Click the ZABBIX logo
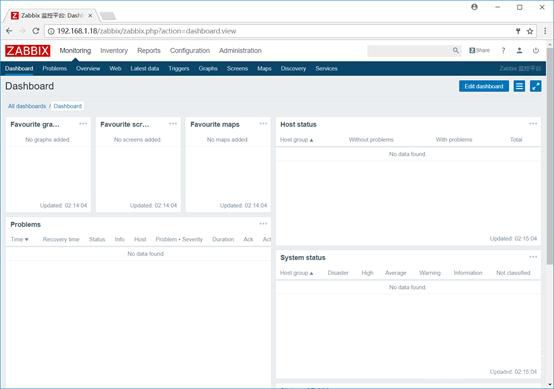554x389 pixels. tap(28, 51)
